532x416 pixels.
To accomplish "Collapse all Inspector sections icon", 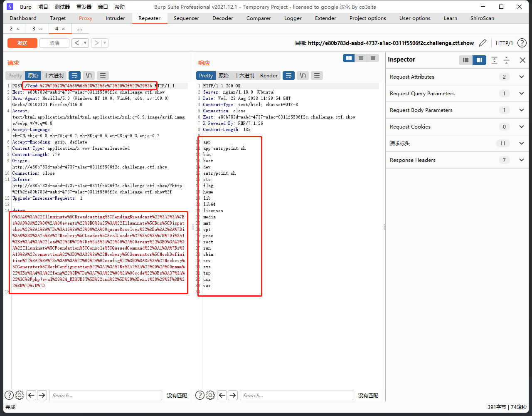I will [507, 60].
